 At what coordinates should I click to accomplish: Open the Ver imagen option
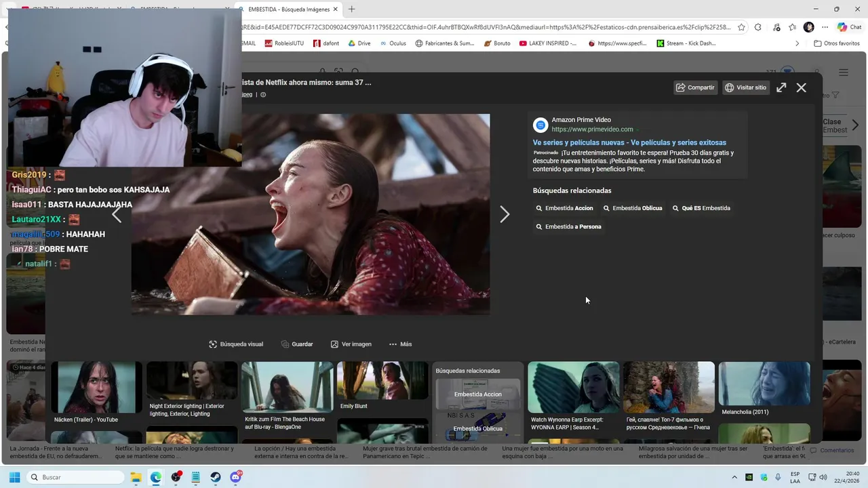351,344
